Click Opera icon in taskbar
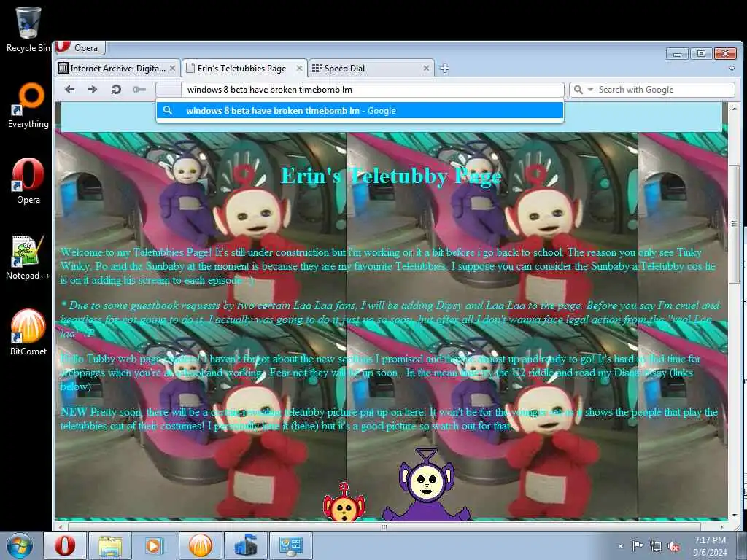 [65, 545]
